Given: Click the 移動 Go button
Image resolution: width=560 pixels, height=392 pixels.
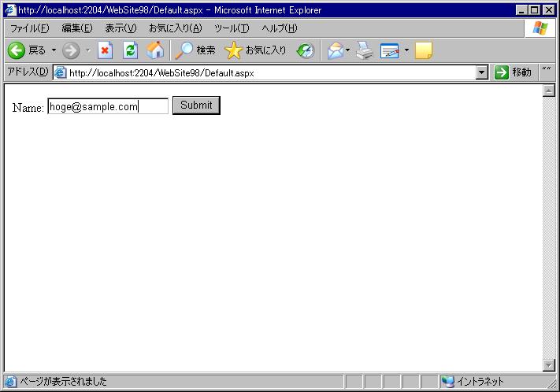Looking at the screenshot, I should 514,72.
